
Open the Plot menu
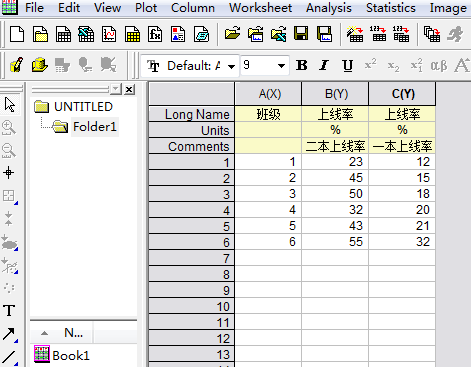coord(146,7)
